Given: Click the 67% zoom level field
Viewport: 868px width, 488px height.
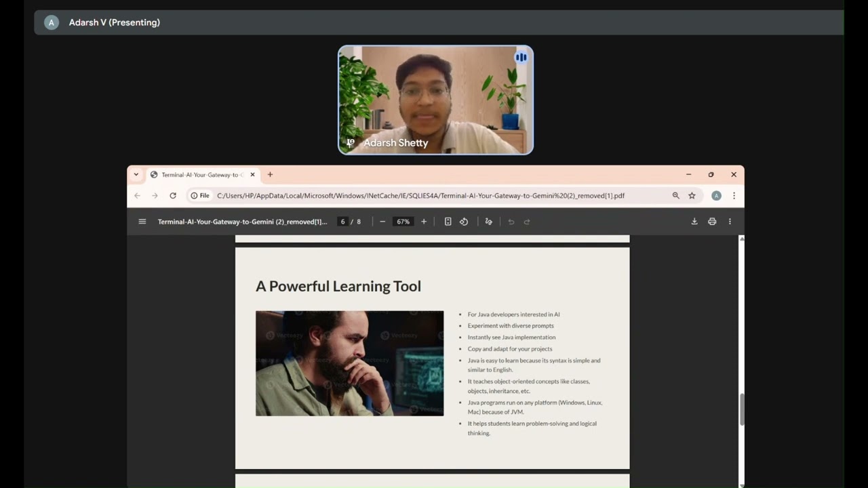Looking at the screenshot, I should click(x=403, y=222).
